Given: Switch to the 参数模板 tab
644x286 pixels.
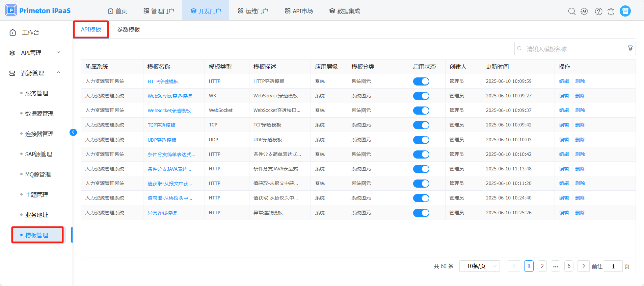Looking at the screenshot, I should point(129,30).
